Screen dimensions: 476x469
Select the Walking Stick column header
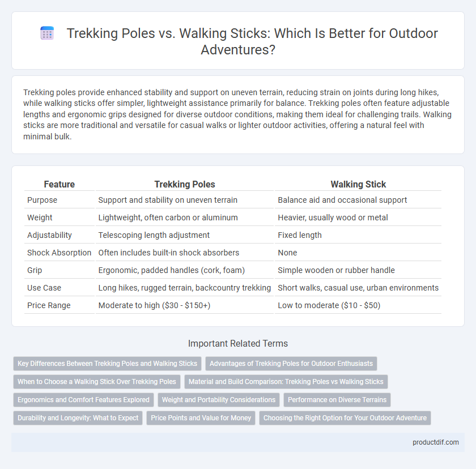[x=358, y=184]
